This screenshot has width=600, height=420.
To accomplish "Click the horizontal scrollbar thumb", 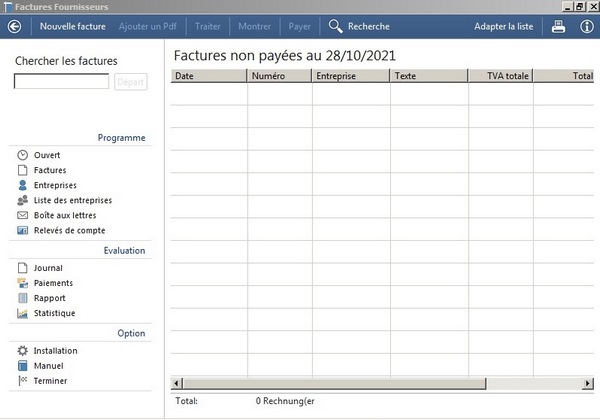I will point(334,383).
